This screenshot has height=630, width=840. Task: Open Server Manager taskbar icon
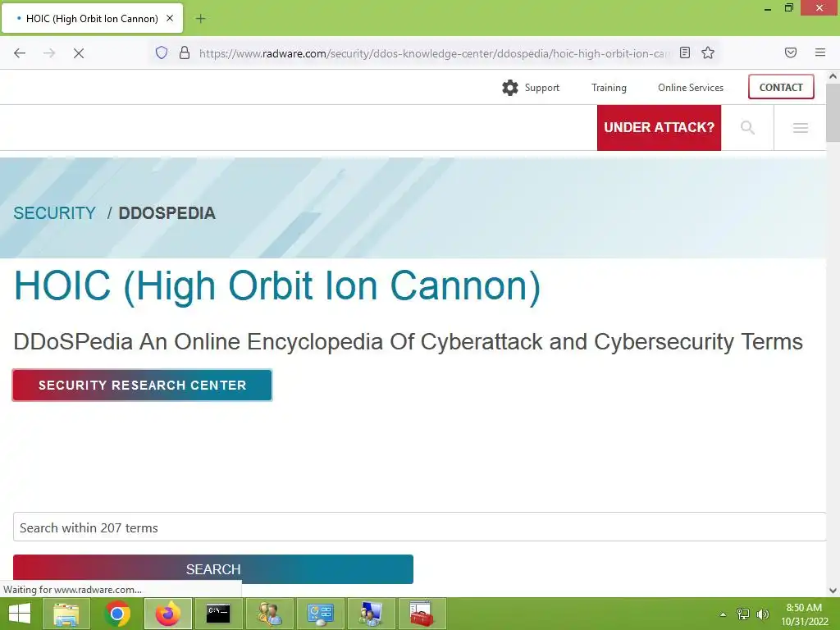click(x=321, y=614)
